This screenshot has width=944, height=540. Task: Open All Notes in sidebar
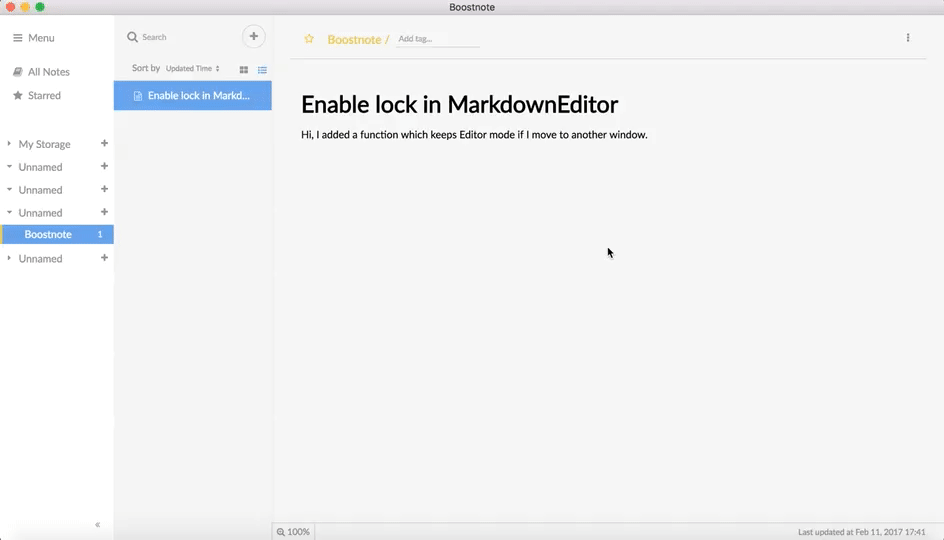point(41,72)
